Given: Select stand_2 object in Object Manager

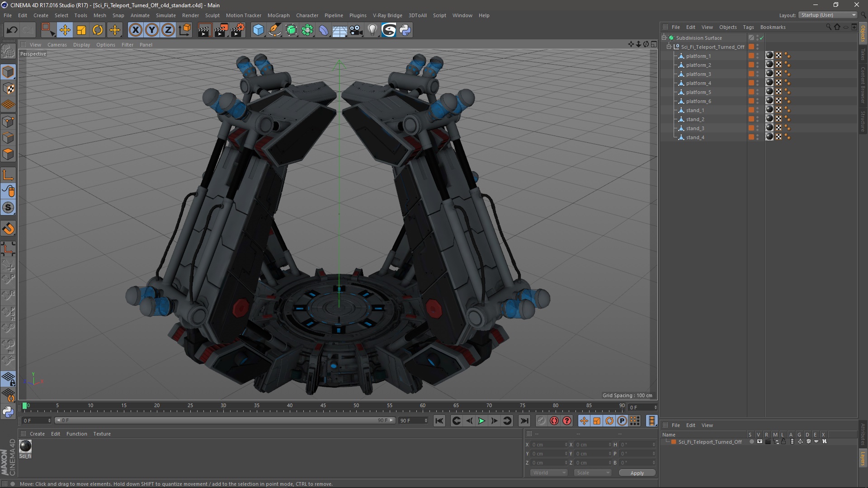Looking at the screenshot, I should [x=695, y=119].
